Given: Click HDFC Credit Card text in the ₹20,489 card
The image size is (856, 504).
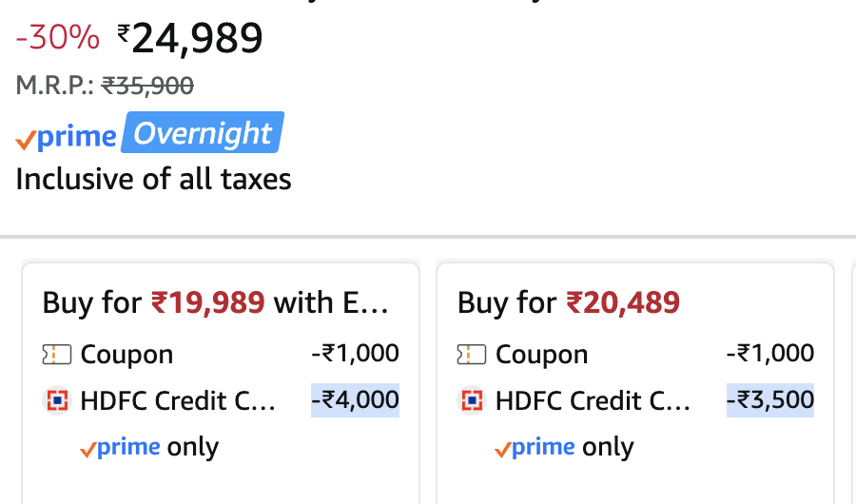Looking at the screenshot, I should coord(593,401).
